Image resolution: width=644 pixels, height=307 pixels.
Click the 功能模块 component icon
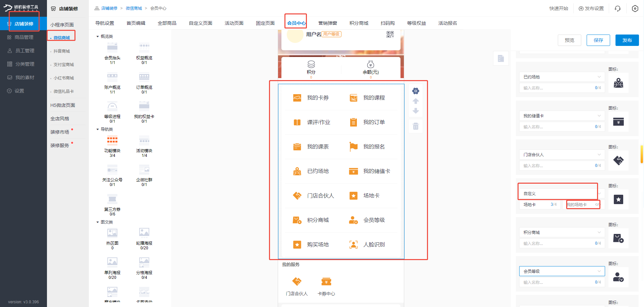112,140
